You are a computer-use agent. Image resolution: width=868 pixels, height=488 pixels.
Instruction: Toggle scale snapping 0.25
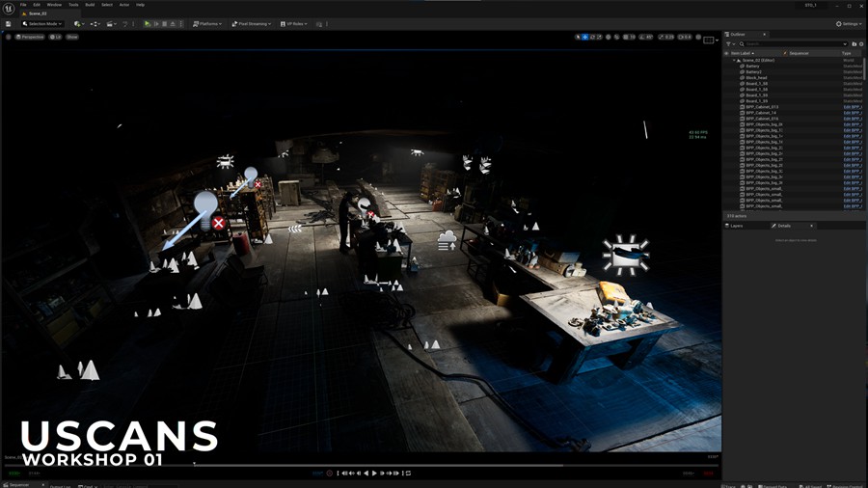point(665,37)
